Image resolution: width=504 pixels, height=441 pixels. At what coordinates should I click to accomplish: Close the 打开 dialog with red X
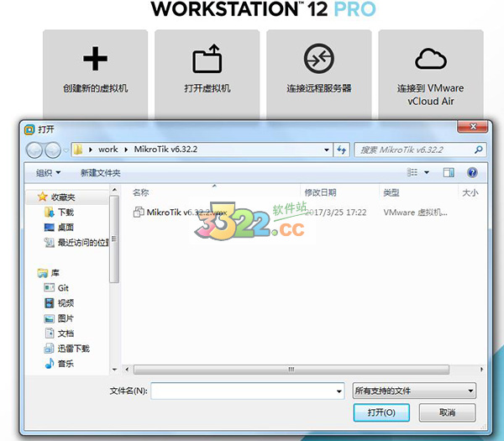472,126
